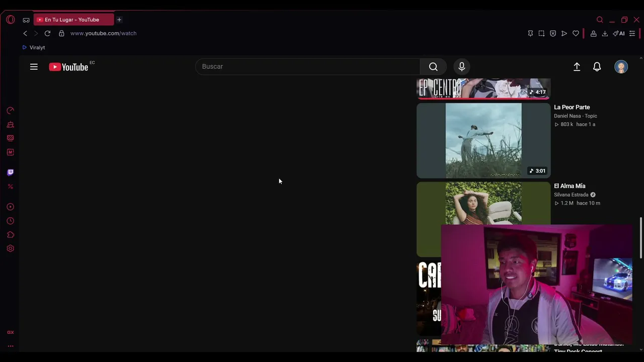
Task: Open the M messenger sidebar icon
Action: click(x=10, y=152)
